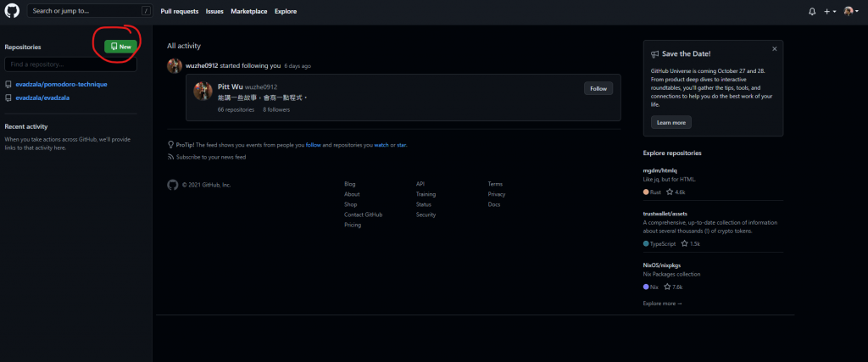Open the Blog footer link
The image size is (868, 362).
pos(350,184)
